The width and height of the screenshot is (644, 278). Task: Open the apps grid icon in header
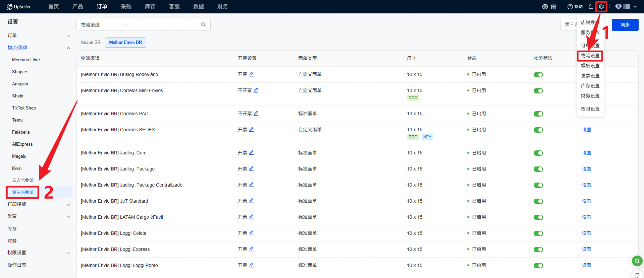[x=554, y=7]
